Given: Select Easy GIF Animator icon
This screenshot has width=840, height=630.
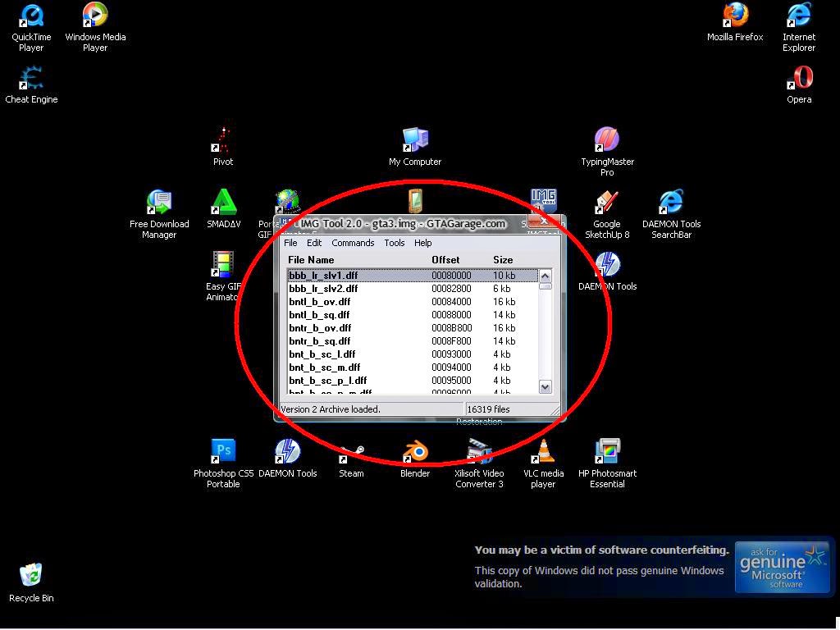Looking at the screenshot, I should click(223, 276).
